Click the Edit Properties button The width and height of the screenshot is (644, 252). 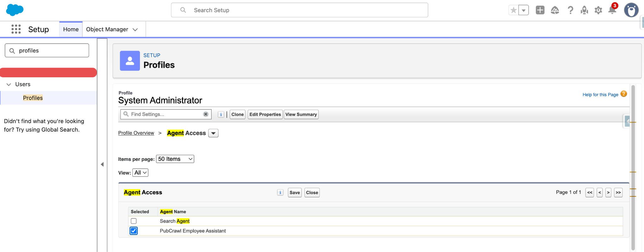(265, 114)
